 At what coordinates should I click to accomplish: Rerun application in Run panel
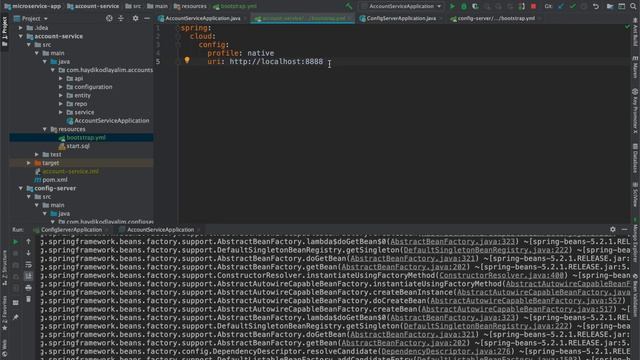16,242
